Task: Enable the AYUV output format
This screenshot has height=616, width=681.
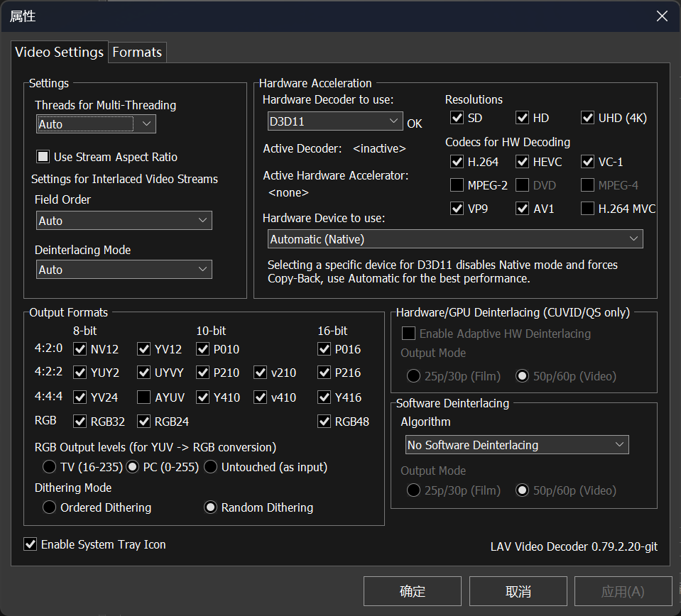Action: [144, 397]
